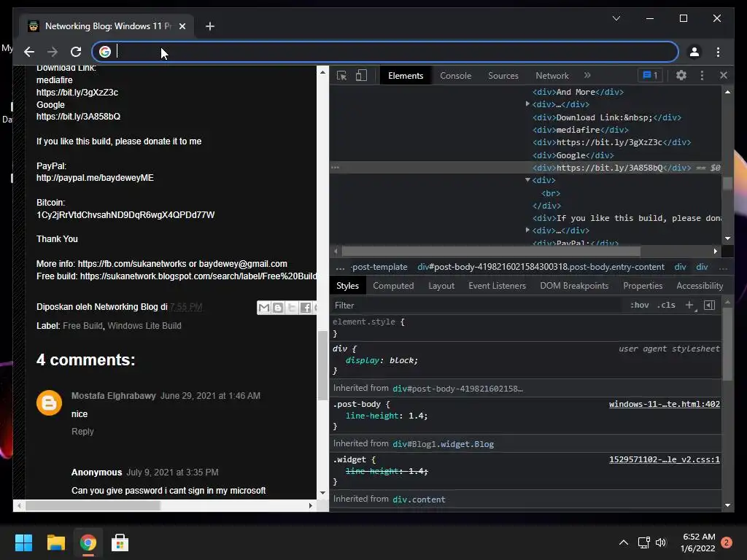The width and height of the screenshot is (747, 560).
Task: Activate the DevTools inspect element picker
Action: click(341, 75)
